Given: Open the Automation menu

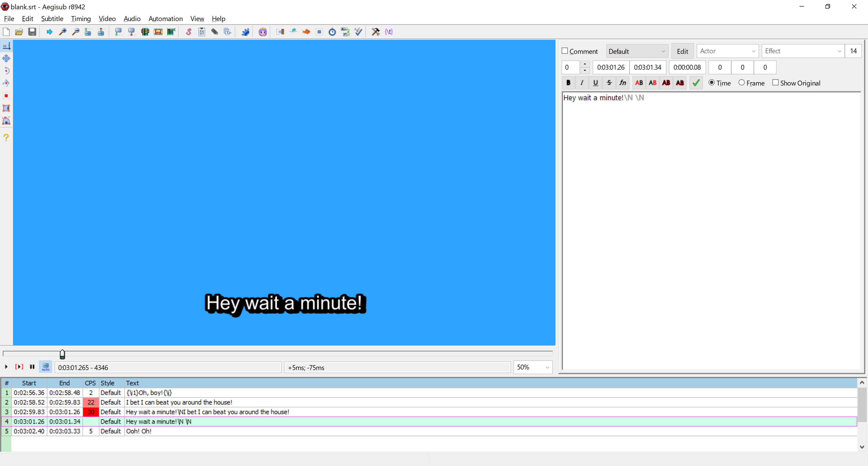Looking at the screenshot, I should point(165,19).
